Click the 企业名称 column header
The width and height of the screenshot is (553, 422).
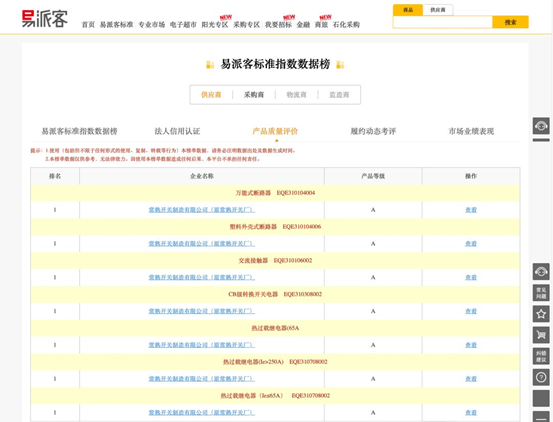point(202,176)
